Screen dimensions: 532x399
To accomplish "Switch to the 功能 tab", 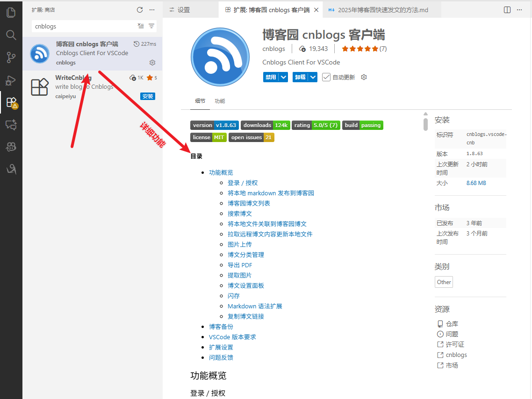I will tap(220, 101).
